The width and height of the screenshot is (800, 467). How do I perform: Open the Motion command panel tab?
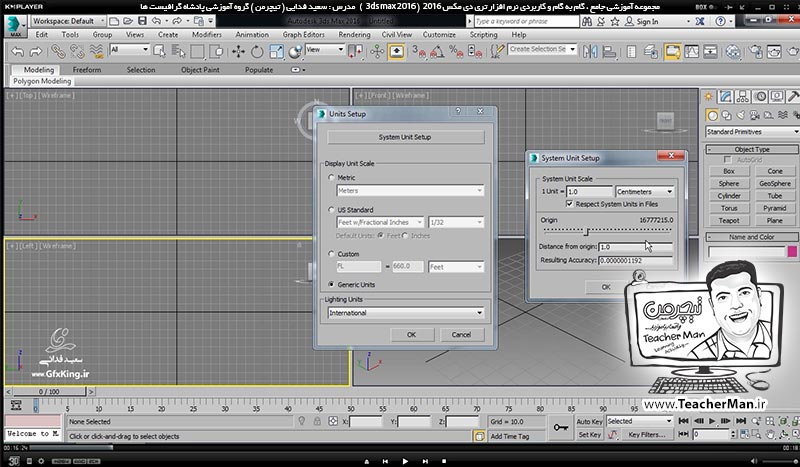760,96
